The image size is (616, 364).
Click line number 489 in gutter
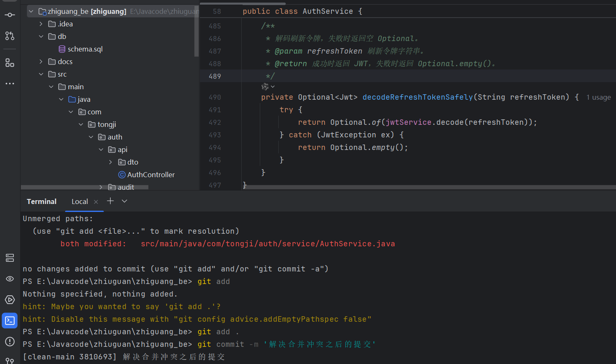pyautogui.click(x=215, y=76)
